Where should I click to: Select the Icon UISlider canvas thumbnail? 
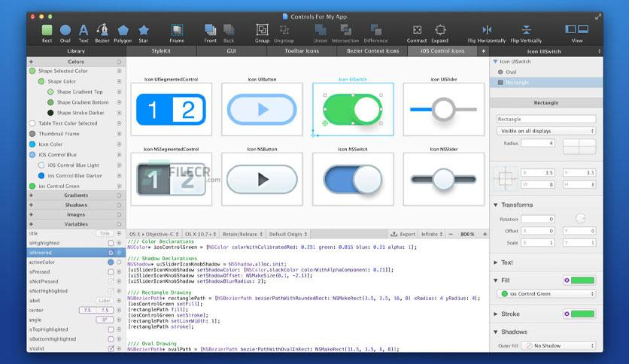(443, 109)
